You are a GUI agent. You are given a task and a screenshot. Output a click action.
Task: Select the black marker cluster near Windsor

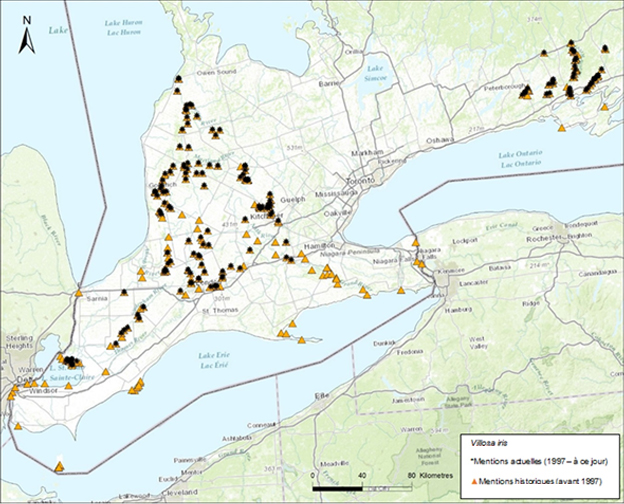point(72,361)
